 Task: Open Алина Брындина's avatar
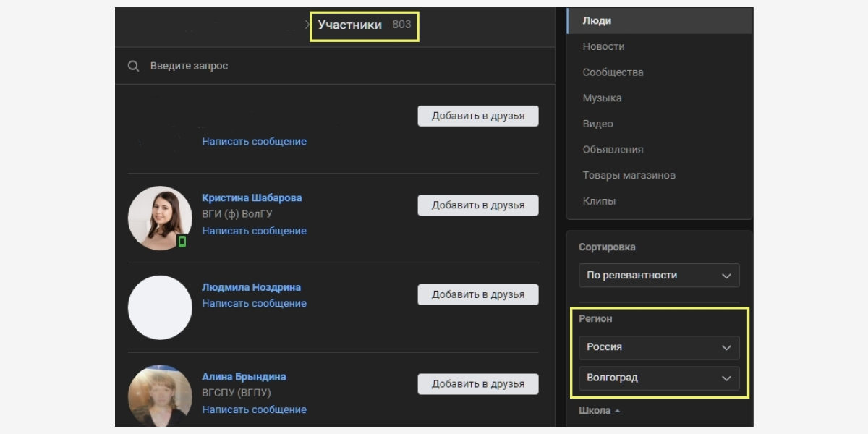pyautogui.click(x=160, y=395)
